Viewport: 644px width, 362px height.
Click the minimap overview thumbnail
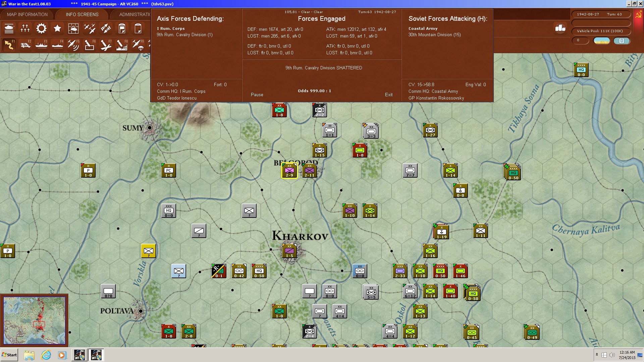(34, 320)
